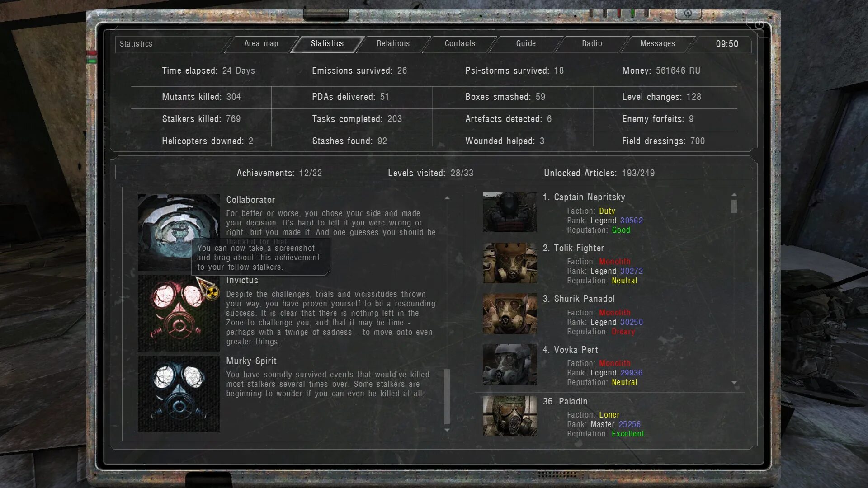Open the Contacts tab
Viewport: 868px width, 488px height.
coord(460,44)
